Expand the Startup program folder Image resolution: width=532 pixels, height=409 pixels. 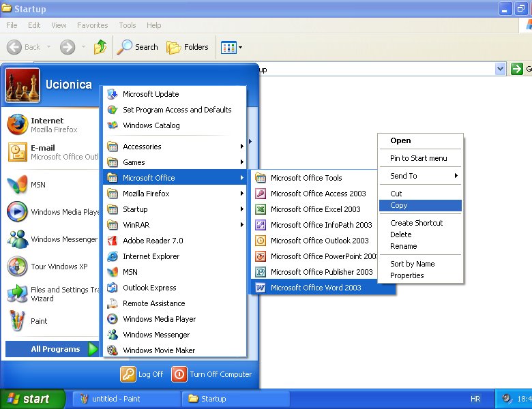click(x=175, y=209)
